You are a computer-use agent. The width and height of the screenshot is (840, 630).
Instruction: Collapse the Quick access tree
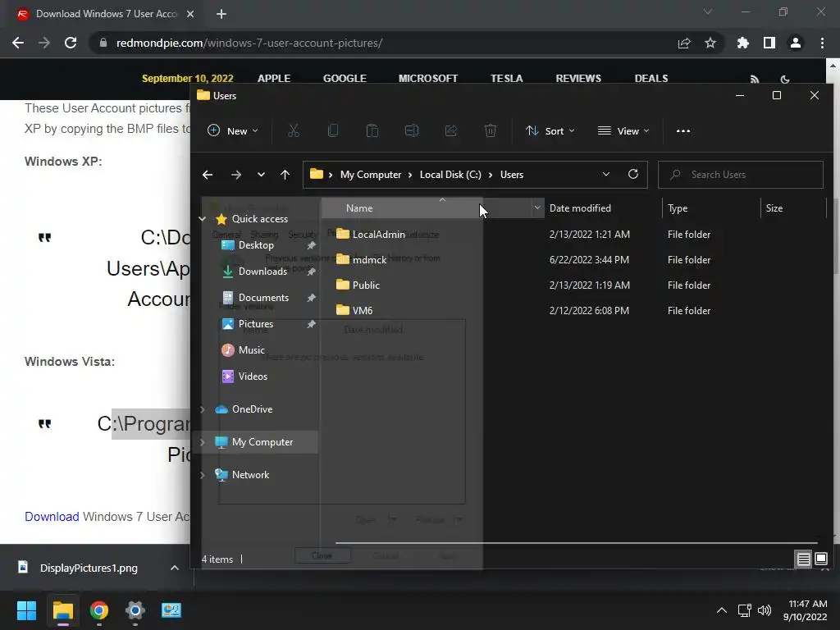tap(202, 218)
